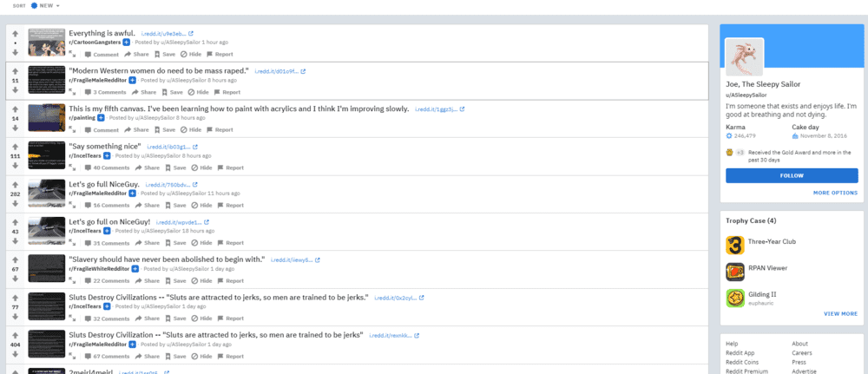Downvote the 'Let's go full on NiceGuy!' post
The height and width of the screenshot is (374, 868).
[x=16, y=240]
